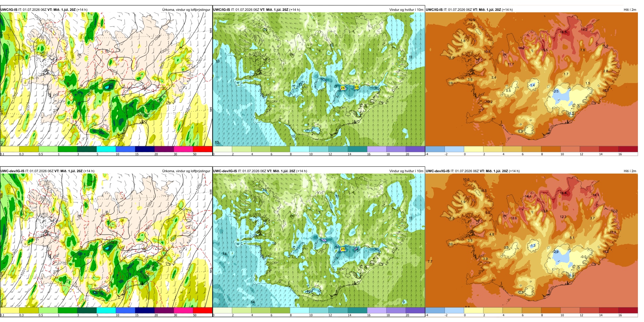
Task: Click the 'Úrkoma, vindur og loftþrýstingur' title in top-left map
Action: point(186,10)
